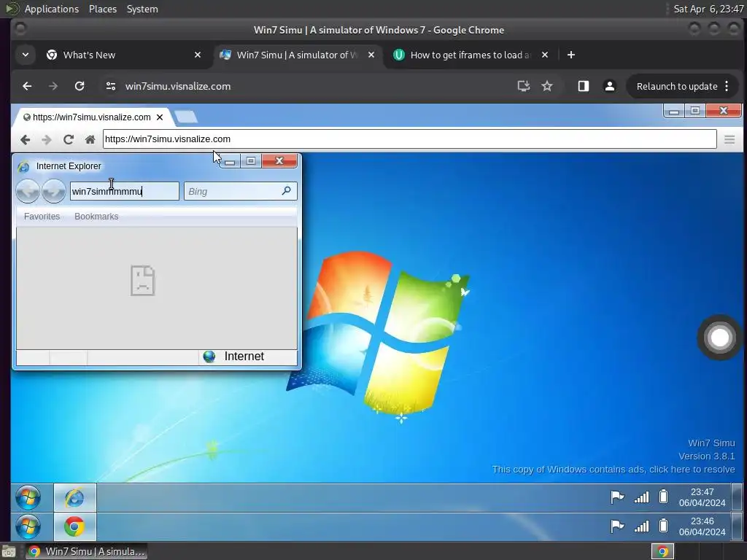
Task: Click the 23:46 clock on lower taskbar
Action: [x=703, y=526]
